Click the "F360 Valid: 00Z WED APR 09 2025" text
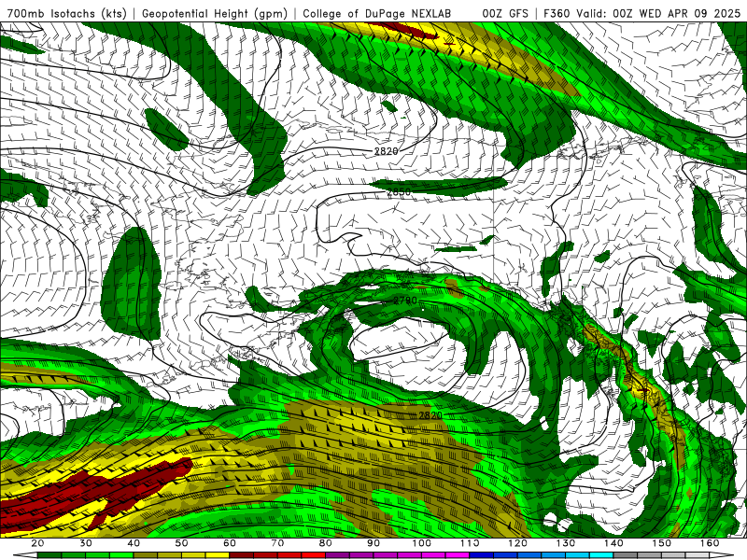Screen dimensions: 747x560 click(641, 13)
